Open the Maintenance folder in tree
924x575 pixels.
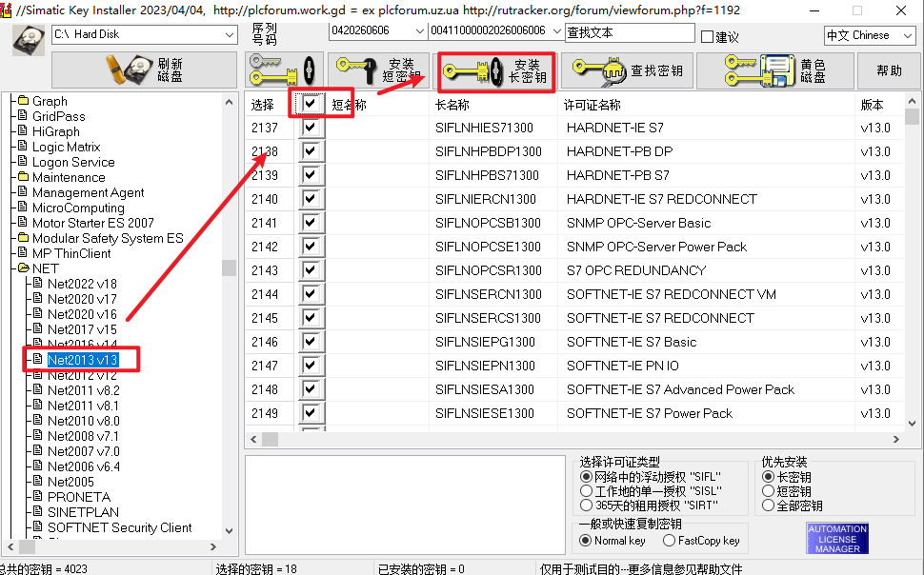coord(69,177)
